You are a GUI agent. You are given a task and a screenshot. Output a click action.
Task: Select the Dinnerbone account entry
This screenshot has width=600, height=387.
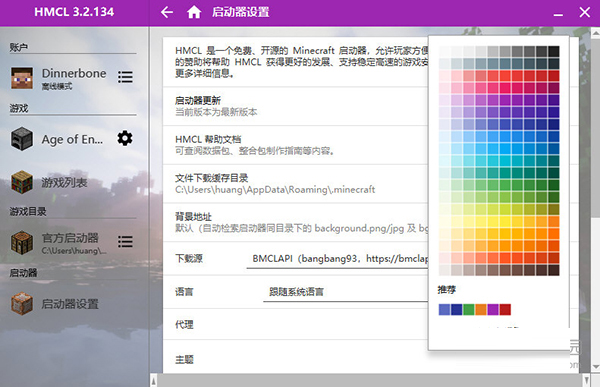click(73, 78)
